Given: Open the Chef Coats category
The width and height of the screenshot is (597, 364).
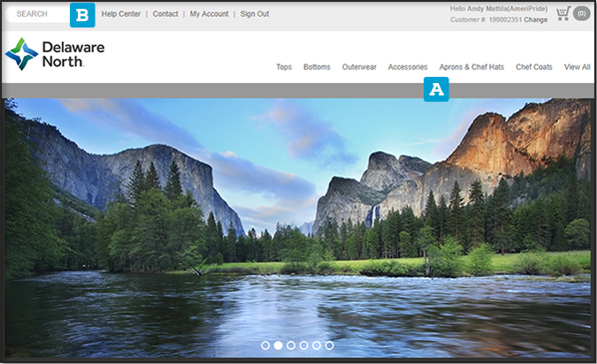Looking at the screenshot, I should click(534, 67).
